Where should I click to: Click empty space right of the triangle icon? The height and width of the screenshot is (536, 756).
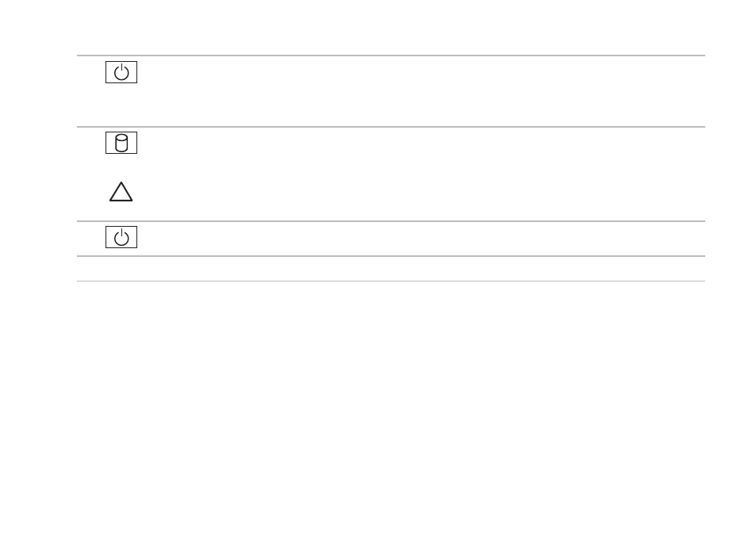421,191
